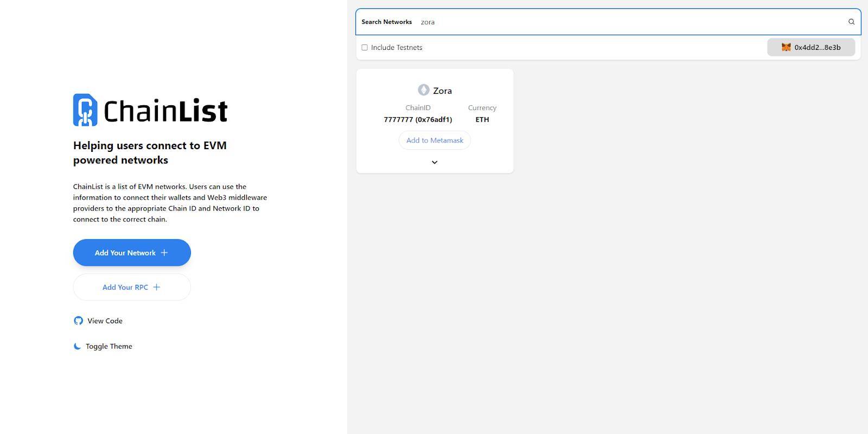This screenshot has width=868, height=434.
Task: Click the search magnifier icon
Action: point(851,22)
